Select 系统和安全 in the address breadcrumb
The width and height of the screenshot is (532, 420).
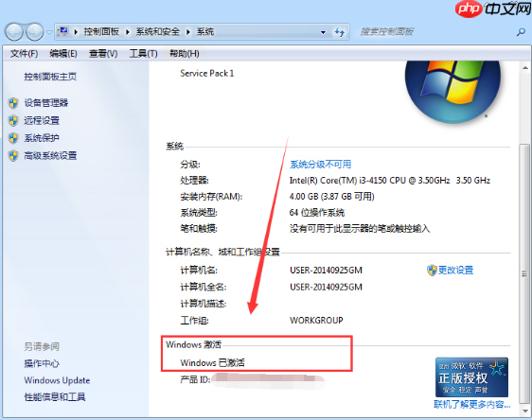point(158,32)
